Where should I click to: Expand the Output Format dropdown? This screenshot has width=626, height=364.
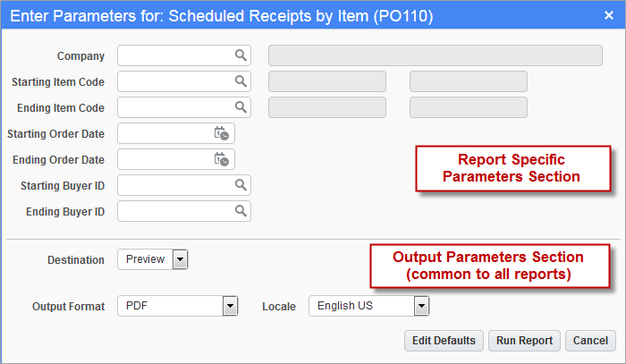(x=230, y=306)
